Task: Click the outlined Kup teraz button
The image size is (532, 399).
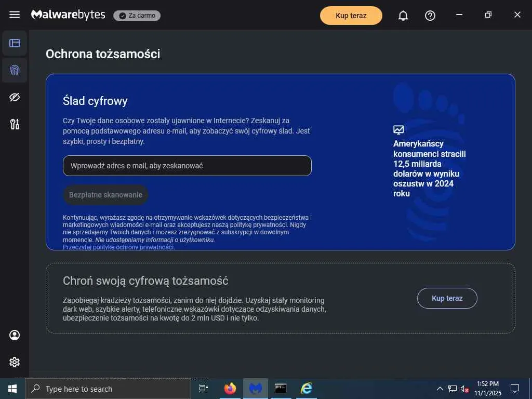Action: pos(447,298)
